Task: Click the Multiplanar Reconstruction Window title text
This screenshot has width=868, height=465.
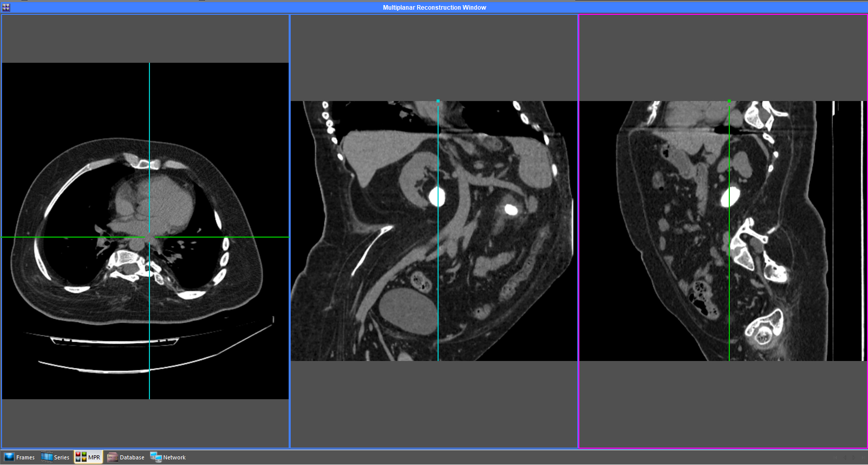Action: click(x=435, y=8)
